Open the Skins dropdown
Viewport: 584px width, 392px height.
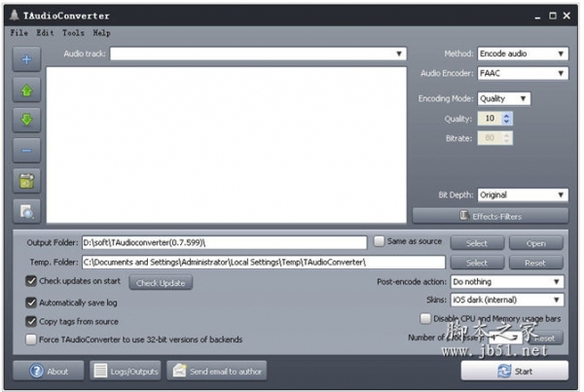pyautogui.click(x=507, y=300)
